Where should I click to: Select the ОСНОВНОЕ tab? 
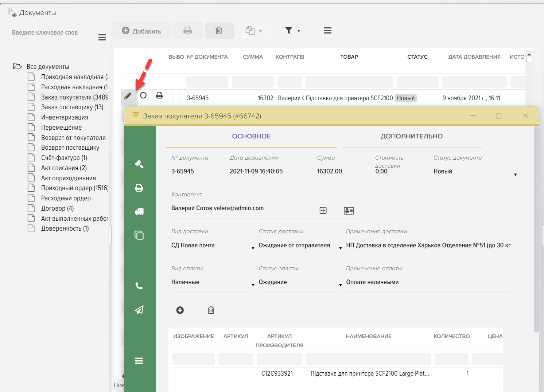click(x=251, y=136)
